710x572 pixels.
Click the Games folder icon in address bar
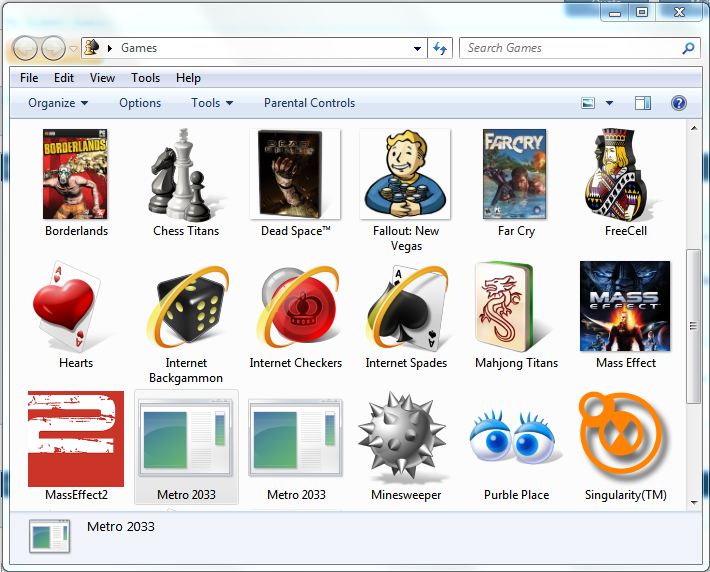pyautogui.click(x=92, y=48)
